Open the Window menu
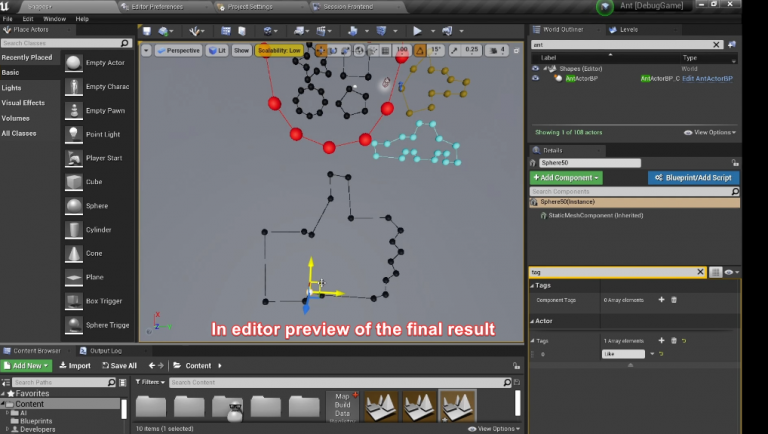The width and height of the screenshot is (768, 434). [54, 19]
